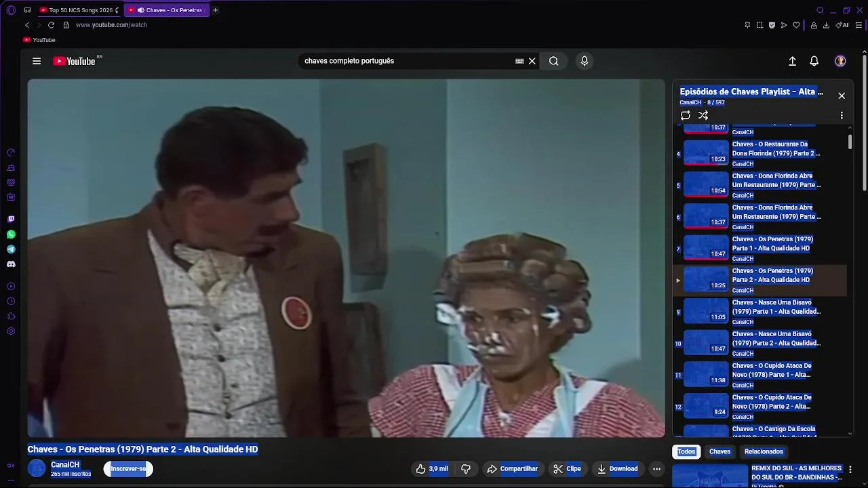Like the video (3,9 mil)
Image resolution: width=868 pixels, height=488 pixels.
pos(432,468)
